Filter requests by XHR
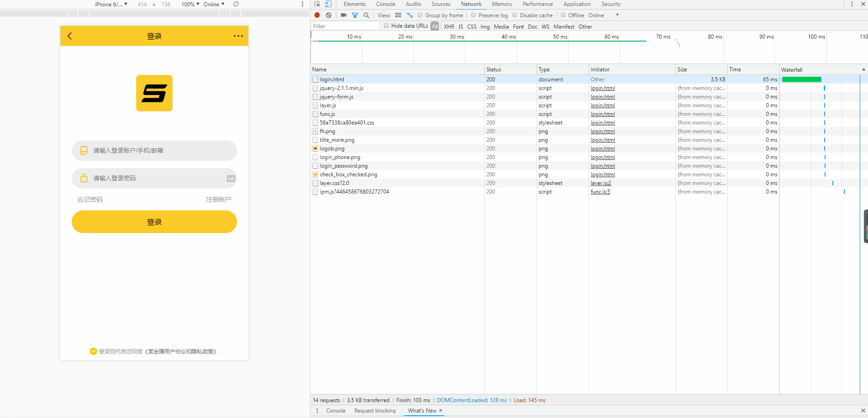 click(x=449, y=27)
